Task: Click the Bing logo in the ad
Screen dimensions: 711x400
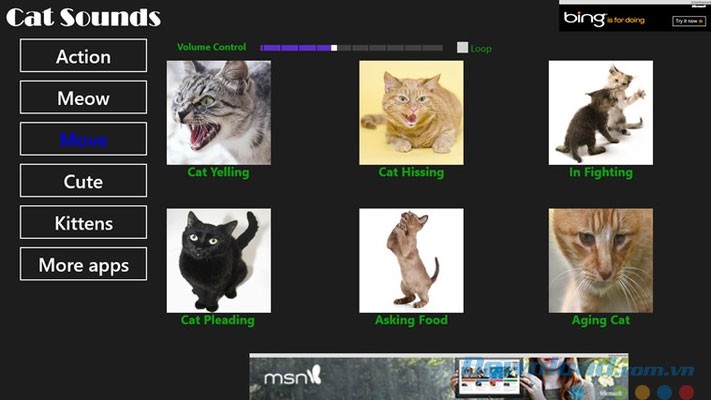Action: click(584, 18)
